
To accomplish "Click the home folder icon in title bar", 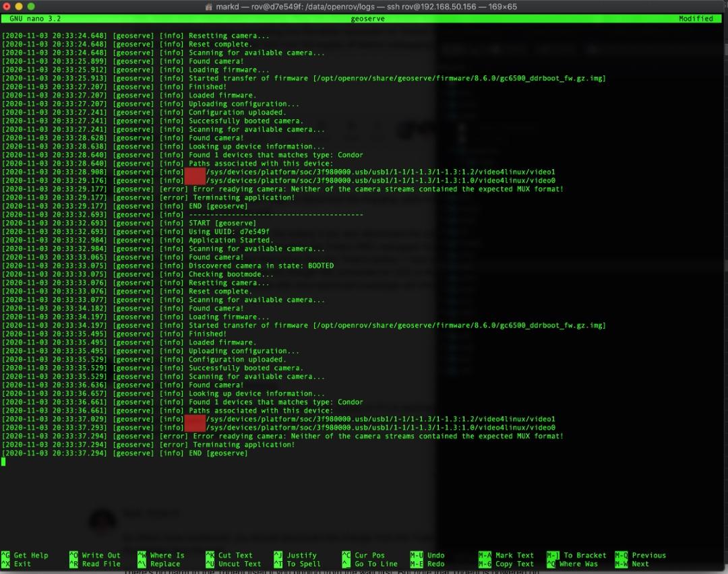I will 209,6.
